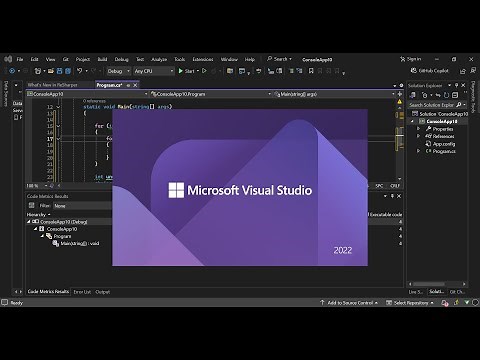Click Solution Explorer collapse all icon

pos(455,95)
